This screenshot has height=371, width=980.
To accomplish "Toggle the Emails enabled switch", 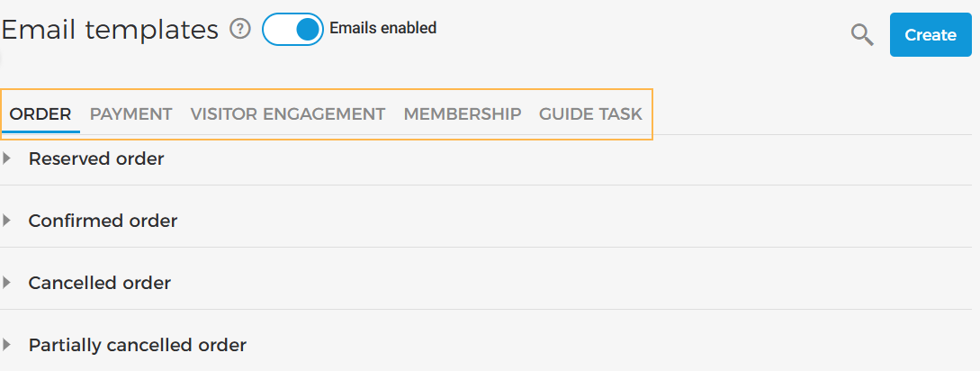I will tap(292, 29).
